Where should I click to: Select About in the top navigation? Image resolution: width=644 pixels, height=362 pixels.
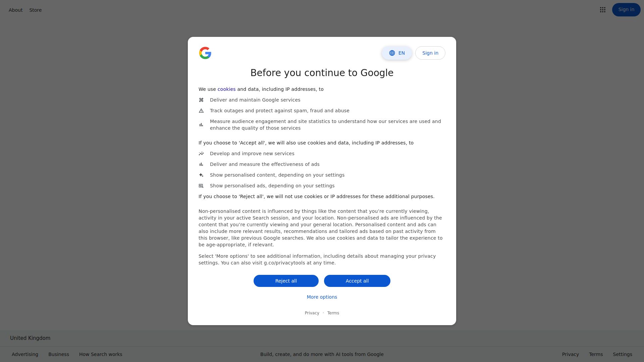tap(16, 10)
